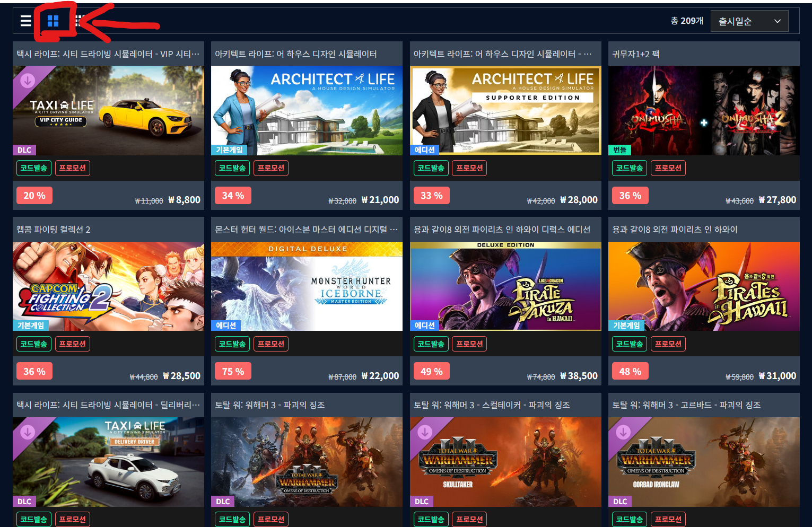Image resolution: width=812 pixels, height=527 pixels.
Task: Select the four-square grid view icon
Action: [53, 21]
